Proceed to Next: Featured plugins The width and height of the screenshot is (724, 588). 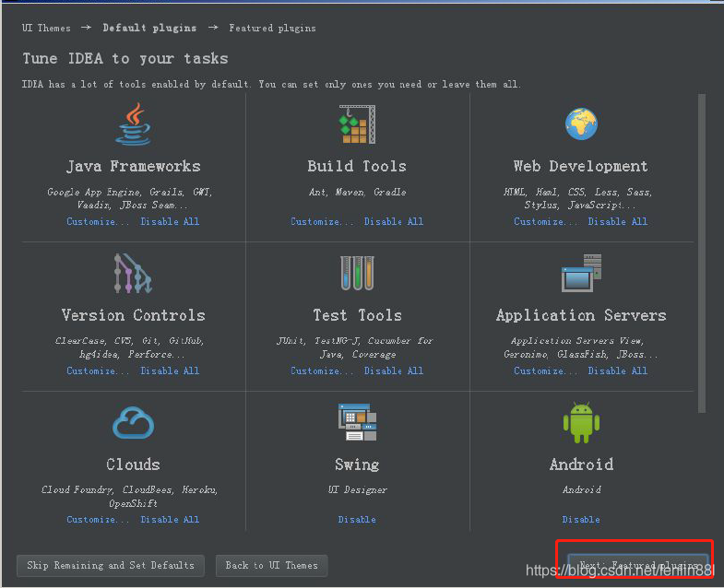click(x=637, y=565)
